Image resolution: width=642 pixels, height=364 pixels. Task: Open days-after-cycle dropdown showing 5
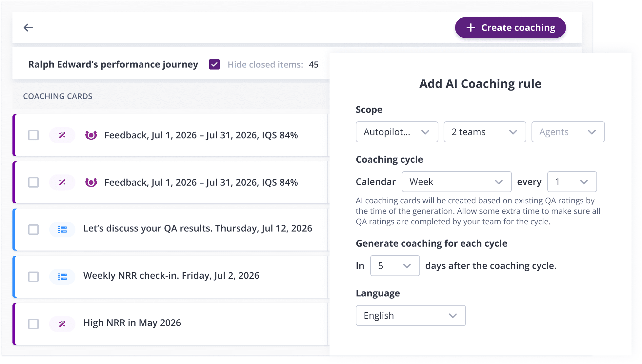395,266
